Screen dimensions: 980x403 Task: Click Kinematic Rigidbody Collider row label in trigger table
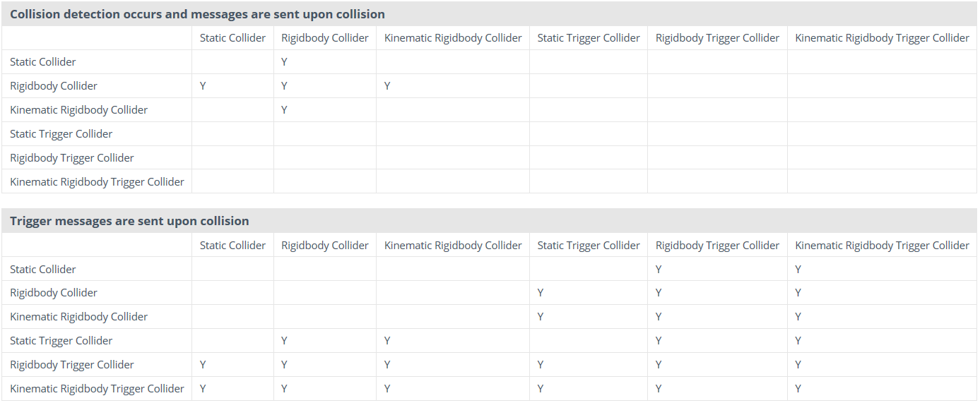tap(79, 317)
